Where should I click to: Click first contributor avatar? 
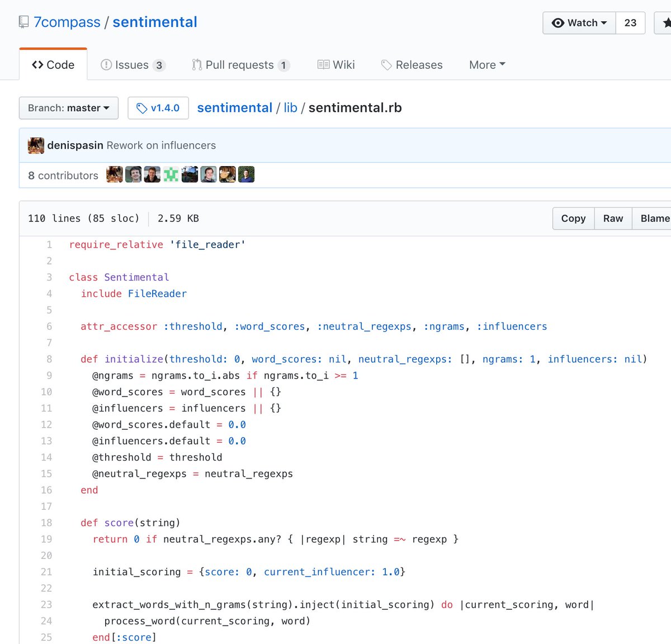click(x=115, y=174)
